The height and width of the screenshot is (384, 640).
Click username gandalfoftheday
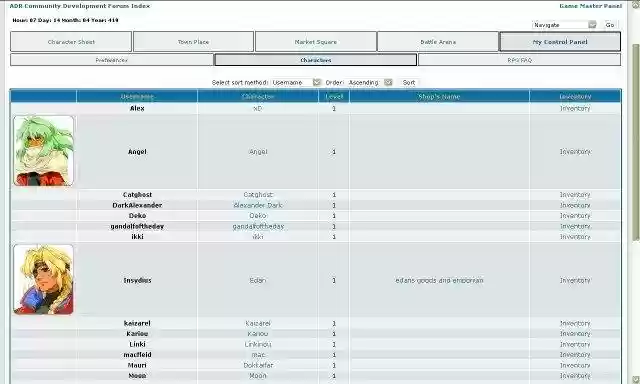pos(137,226)
